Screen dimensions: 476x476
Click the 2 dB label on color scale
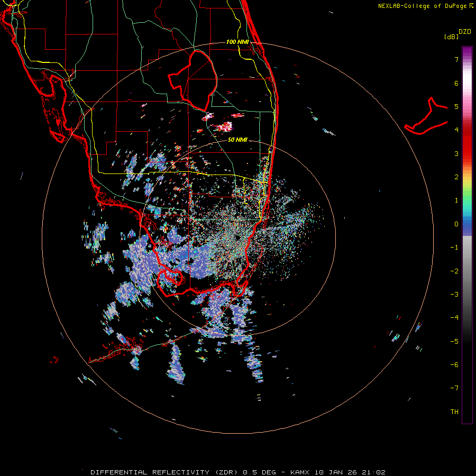pyautogui.click(x=456, y=177)
